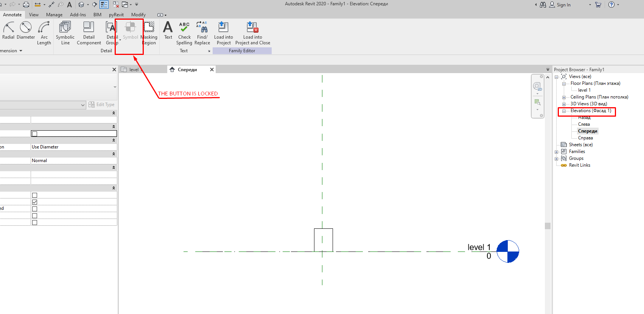
Task: Expand the Groups node in Project Browser
Action: 557,159
